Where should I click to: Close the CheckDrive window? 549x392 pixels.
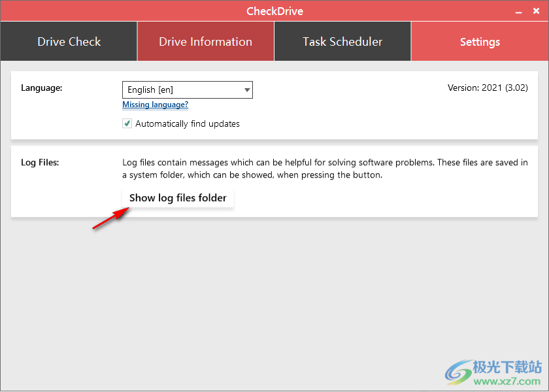[x=536, y=11]
